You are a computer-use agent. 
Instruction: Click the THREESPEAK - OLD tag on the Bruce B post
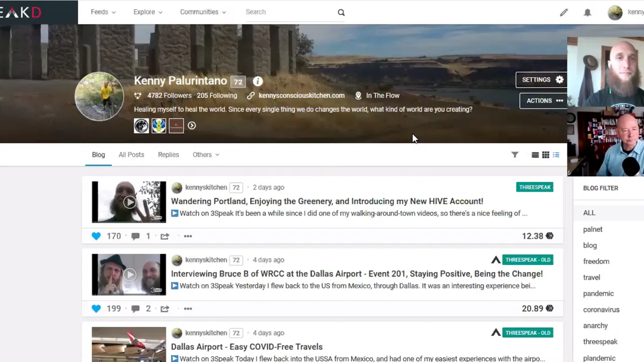click(x=528, y=260)
